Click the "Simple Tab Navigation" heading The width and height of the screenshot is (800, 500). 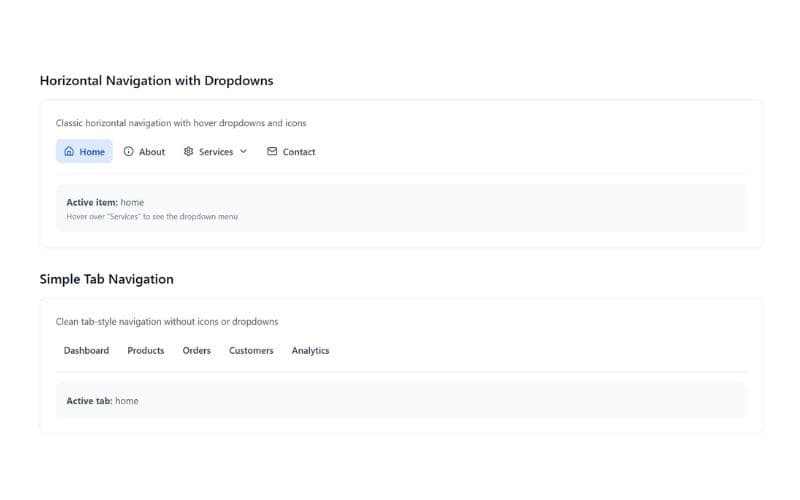click(106, 279)
